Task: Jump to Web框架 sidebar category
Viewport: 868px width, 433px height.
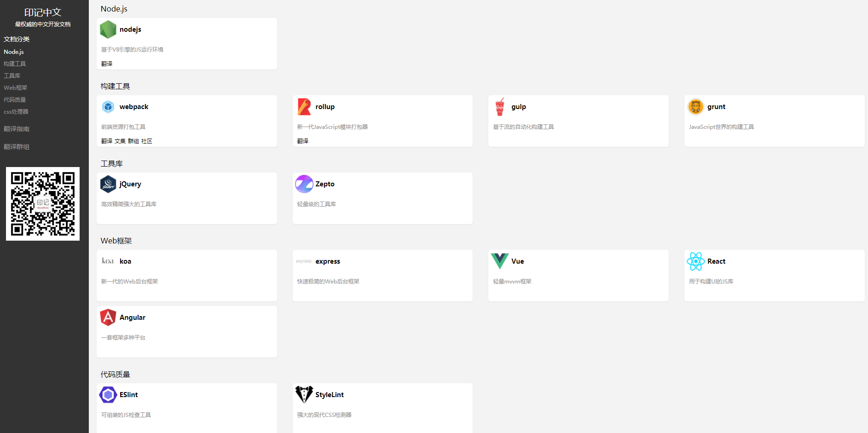Action: [16, 88]
